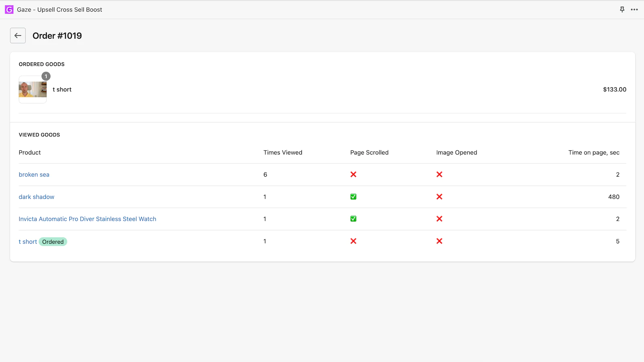Click quantity badge on ordered product image
Screen dimensions: 644x362
[x=46, y=76]
